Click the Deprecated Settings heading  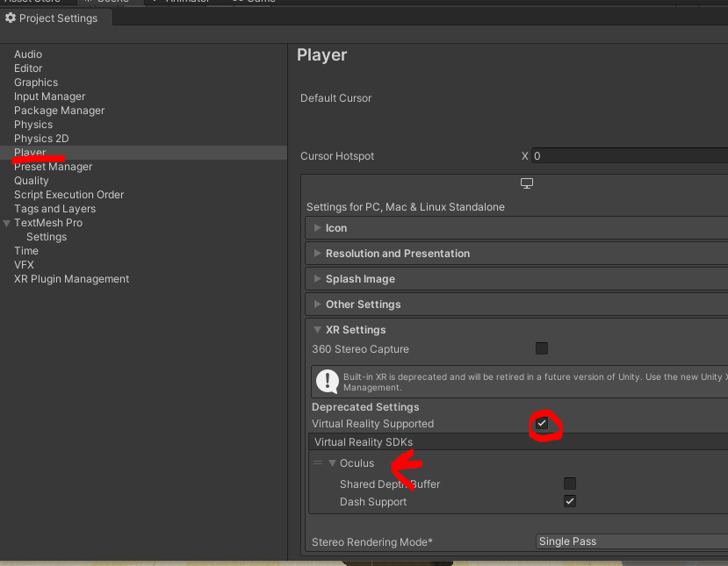(365, 407)
